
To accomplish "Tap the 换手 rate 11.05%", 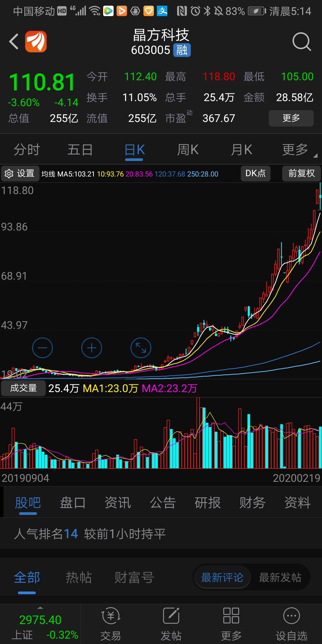I will point(140,97).
